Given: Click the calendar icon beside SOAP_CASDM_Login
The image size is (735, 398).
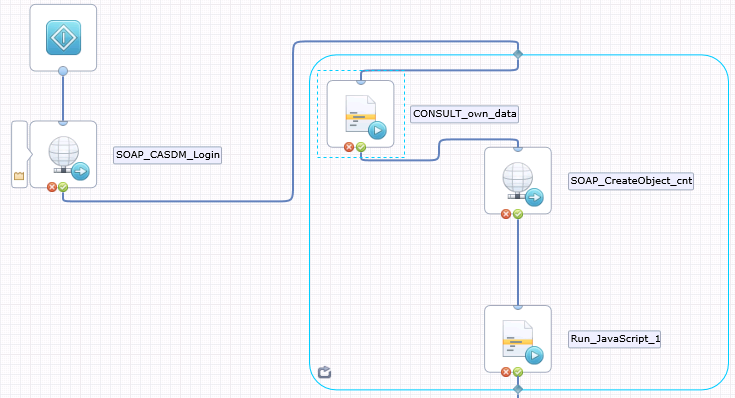Looking at the screenshot, I should pos(19,176).
